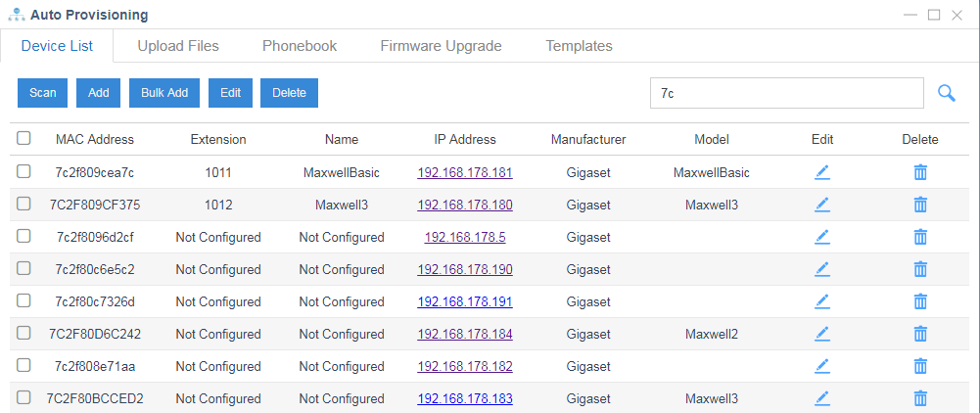Viewport: 980px width, 413px height.
Task: Open IP link 192.168.178.190
Action: [x=465, y=269]
